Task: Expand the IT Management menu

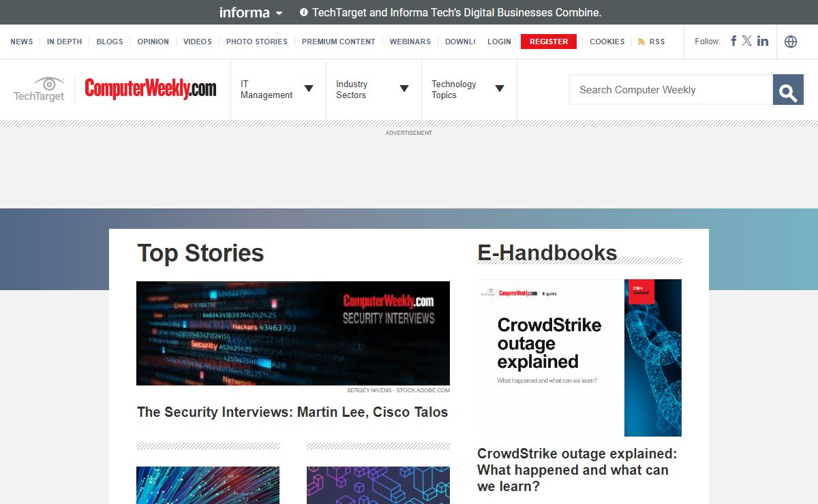Action: click(277, 89)
